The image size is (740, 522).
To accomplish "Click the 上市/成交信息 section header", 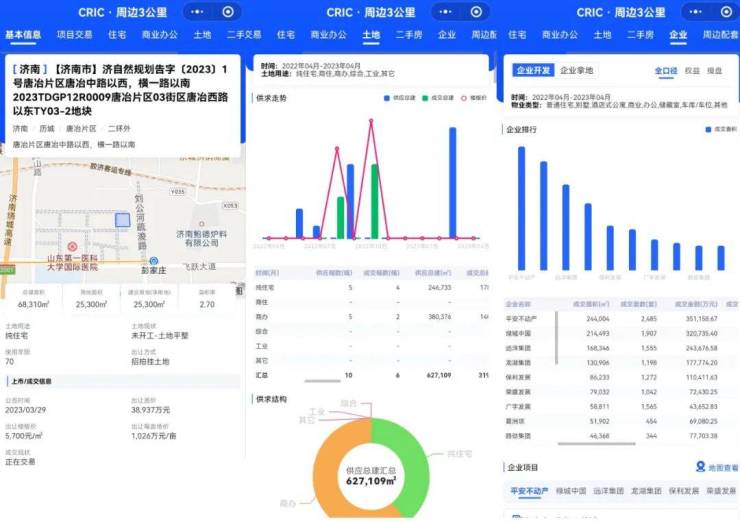I will (123, 381).
